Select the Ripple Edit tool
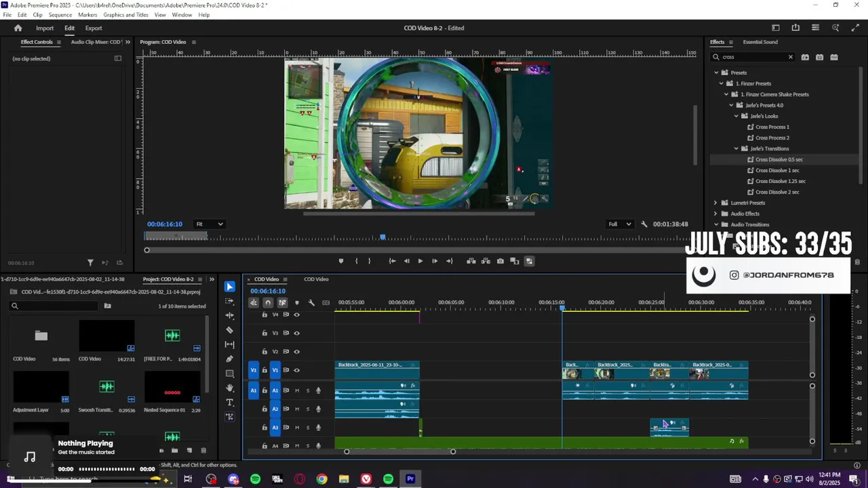The height and width of the screenshot is (488, 868). [x=229, y=316]
